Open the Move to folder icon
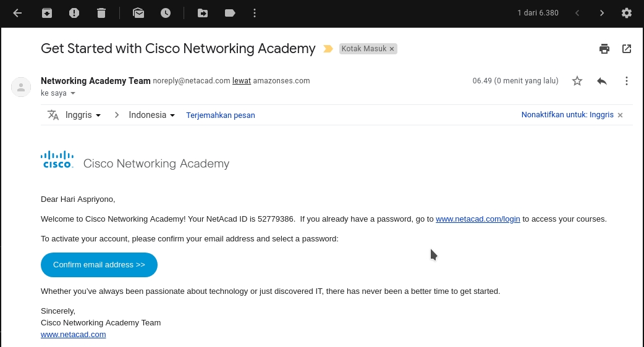This screenshot has width=644, height=347. click(203, 13)
